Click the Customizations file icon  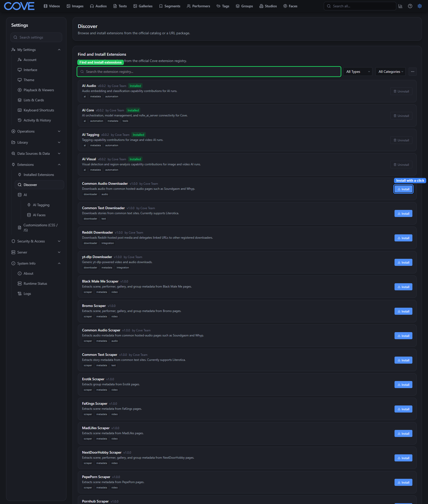coord(20,228)
